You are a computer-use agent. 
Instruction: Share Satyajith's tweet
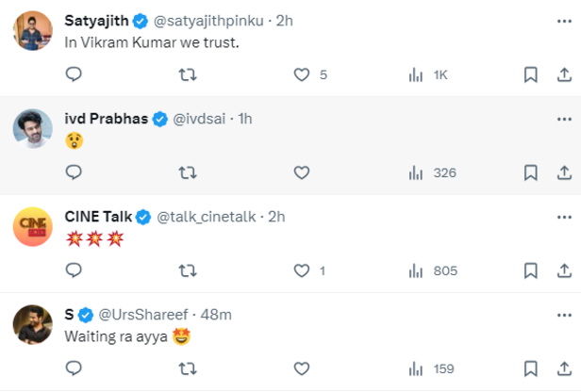click(564, 74)
